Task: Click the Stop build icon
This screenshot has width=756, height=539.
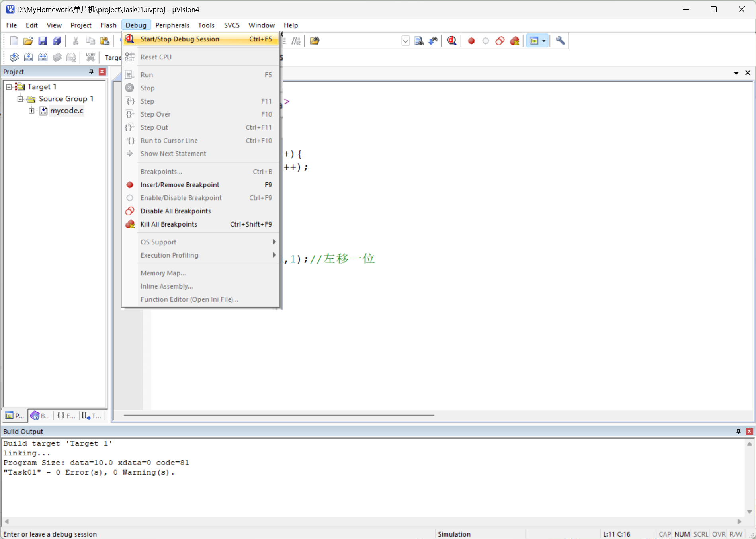Action: 71,57
